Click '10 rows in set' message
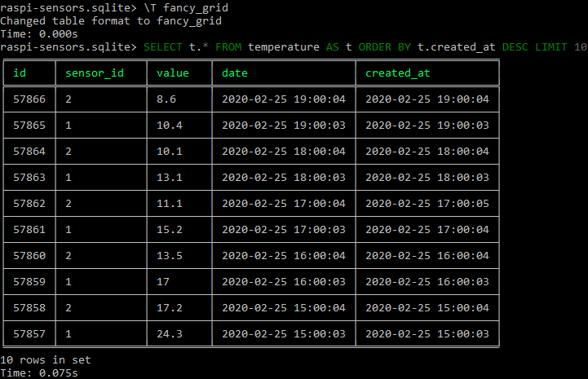Viewport: 588px width, 379px height. pyautogui.click(x=46, y=360)
